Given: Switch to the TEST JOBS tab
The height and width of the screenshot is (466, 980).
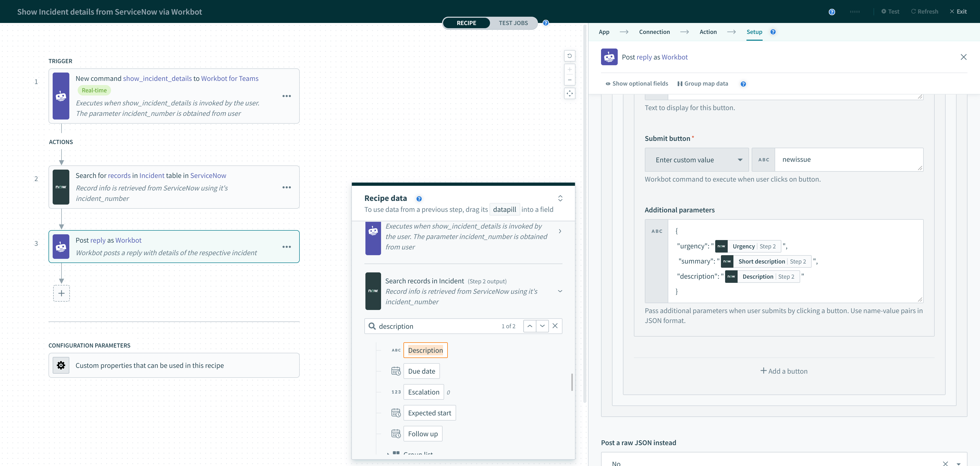Looking at the screenshot, I should click(513, 23).
